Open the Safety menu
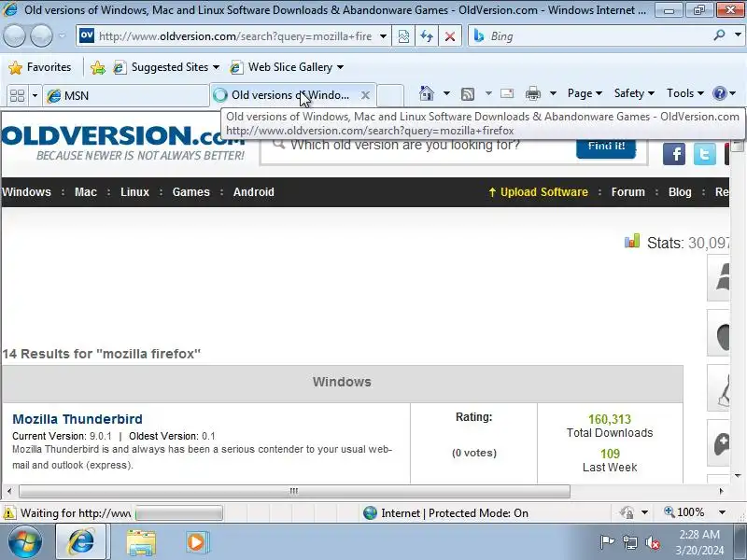 coord(634,93)
